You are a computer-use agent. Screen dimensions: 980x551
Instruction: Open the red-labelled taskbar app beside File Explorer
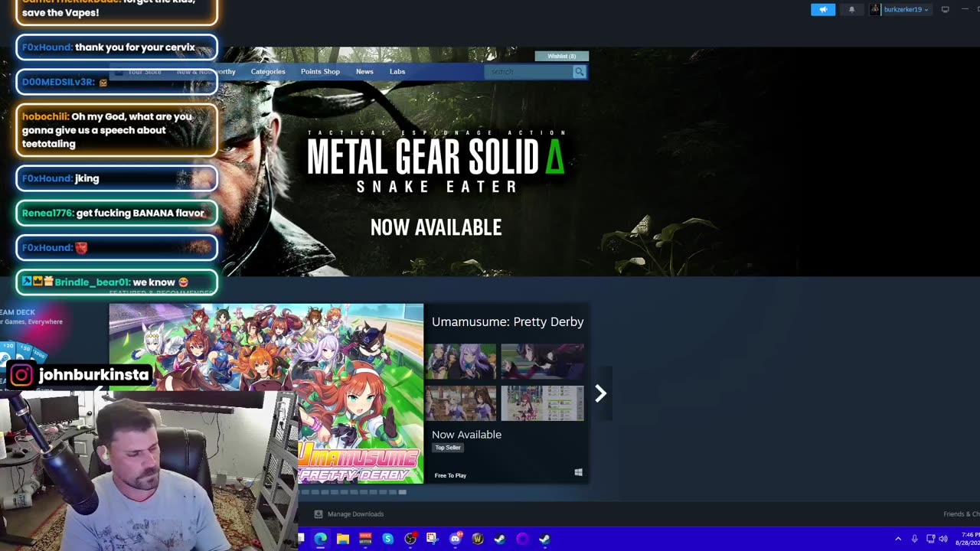pyautogui.click(x=365, y=539)
